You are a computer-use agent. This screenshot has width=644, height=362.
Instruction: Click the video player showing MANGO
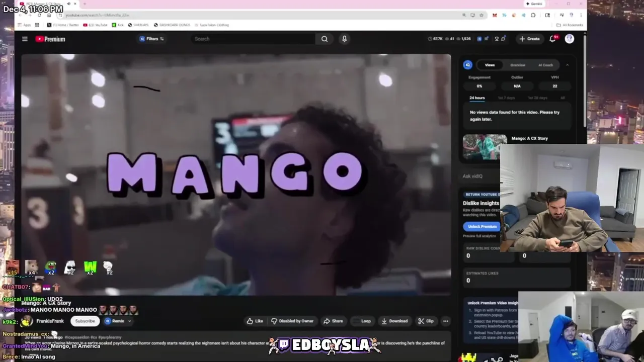tap(236, 174)
